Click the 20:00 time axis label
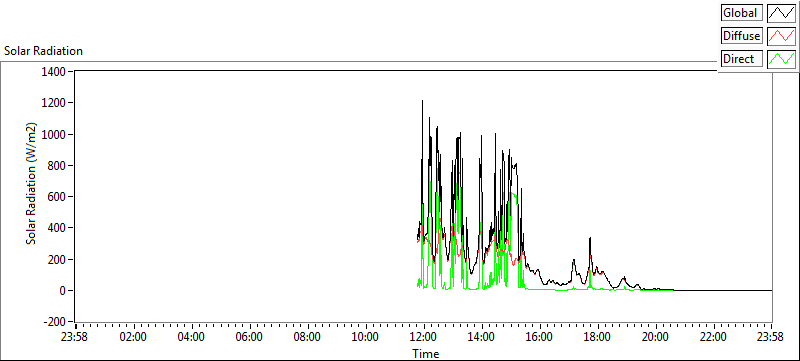This screenshot has height=361, width=800. click(655, 337)
